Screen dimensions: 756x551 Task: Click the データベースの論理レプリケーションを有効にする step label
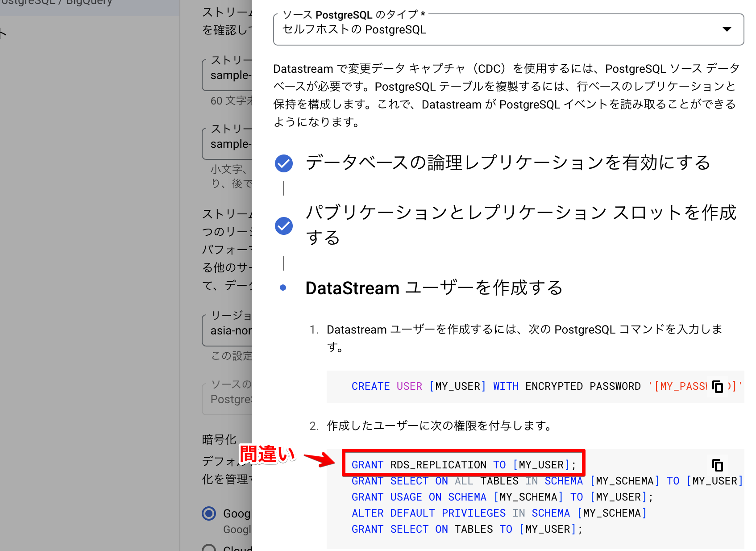(507, 163)
